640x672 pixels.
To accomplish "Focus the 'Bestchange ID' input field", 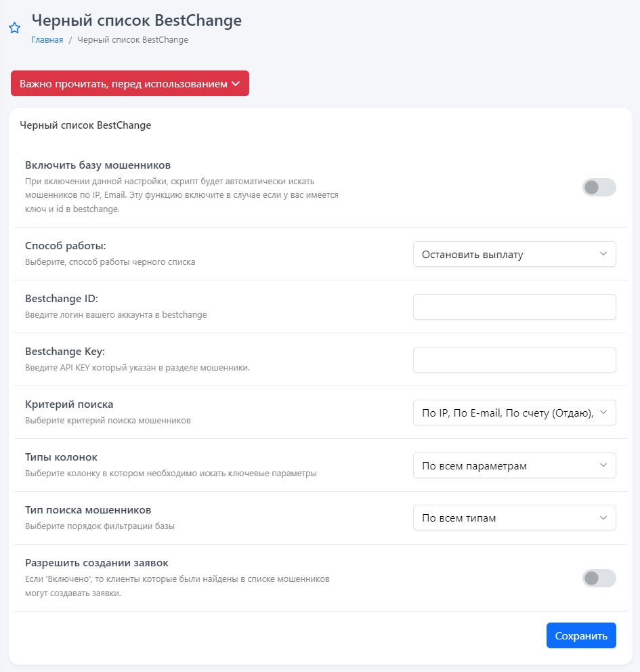I will pos(514,307).
